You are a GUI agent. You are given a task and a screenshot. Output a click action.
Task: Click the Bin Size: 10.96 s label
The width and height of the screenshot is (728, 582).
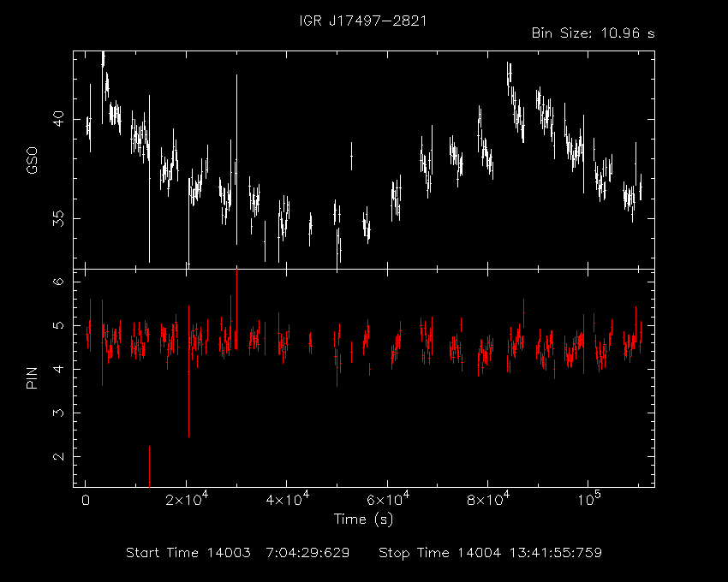[x=594, y=33]
